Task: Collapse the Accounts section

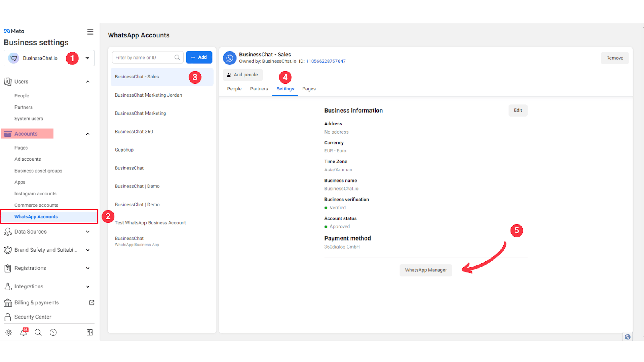Action: coord(88,134)
